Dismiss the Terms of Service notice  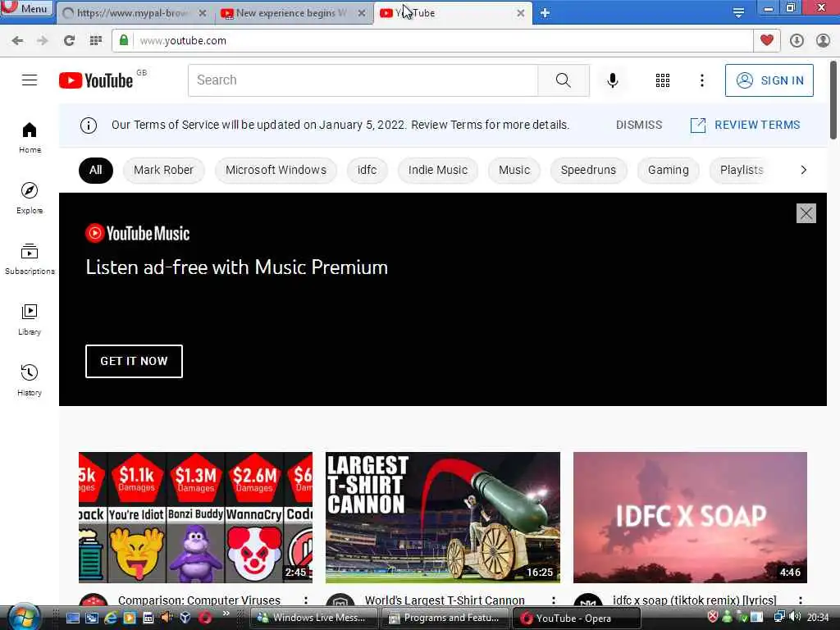(x=639, y=125)
